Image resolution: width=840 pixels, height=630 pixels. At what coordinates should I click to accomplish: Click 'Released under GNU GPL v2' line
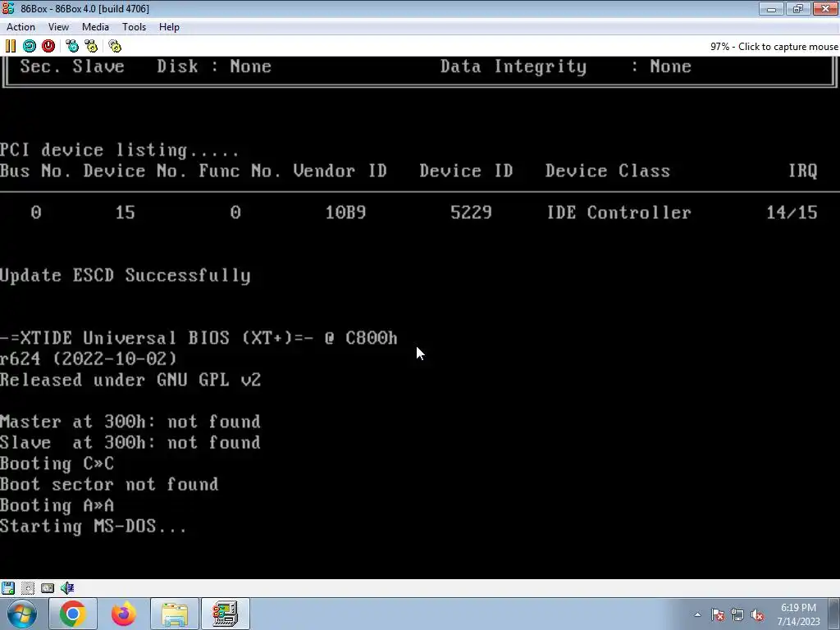(130, 381)
